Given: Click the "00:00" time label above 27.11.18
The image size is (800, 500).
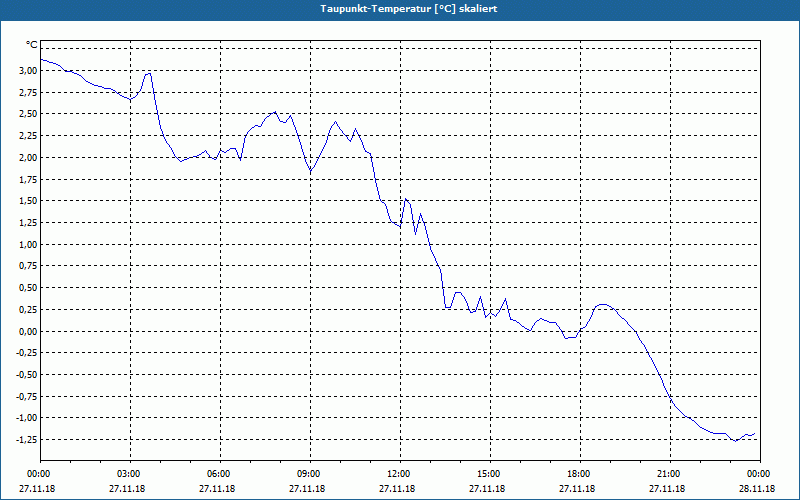Looking at the screenshot, I should tap(40, 474).
